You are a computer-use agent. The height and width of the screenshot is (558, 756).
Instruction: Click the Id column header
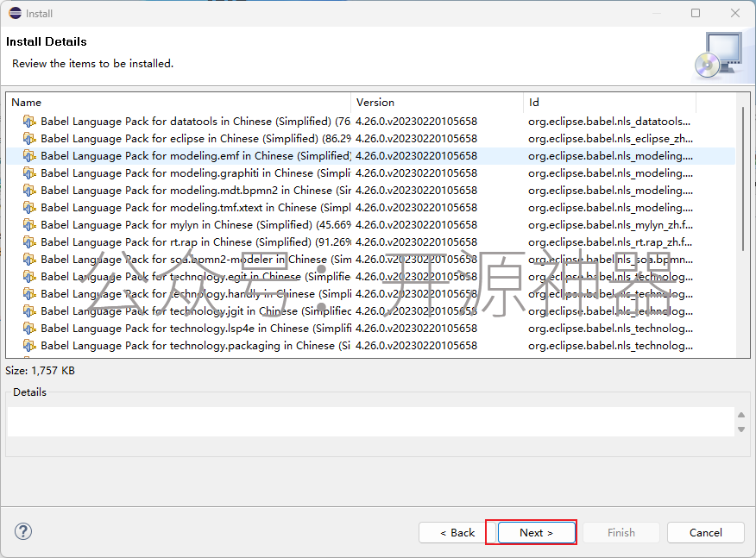(x=609, y=102)
